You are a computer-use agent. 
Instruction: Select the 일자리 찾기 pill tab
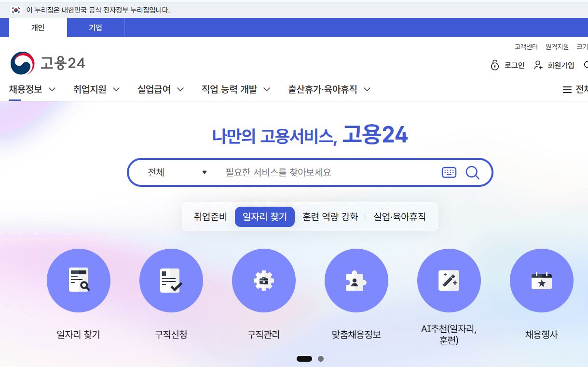[265, 217]
